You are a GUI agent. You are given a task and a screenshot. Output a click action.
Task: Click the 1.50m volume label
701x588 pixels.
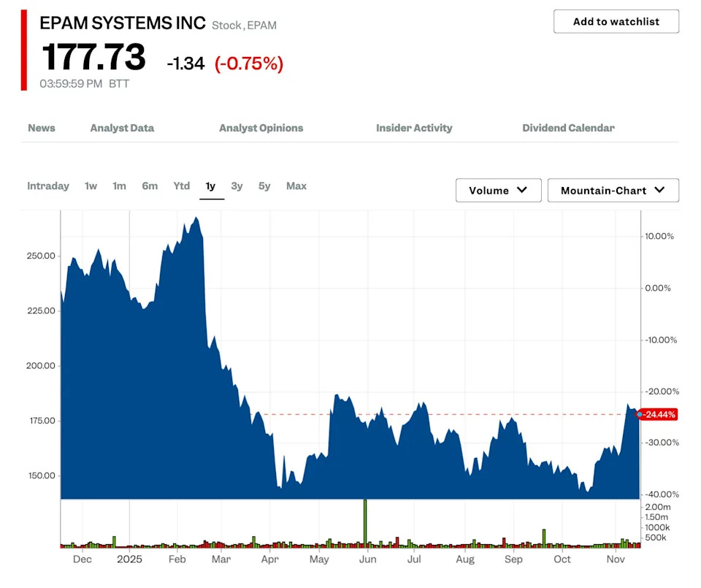656,517
